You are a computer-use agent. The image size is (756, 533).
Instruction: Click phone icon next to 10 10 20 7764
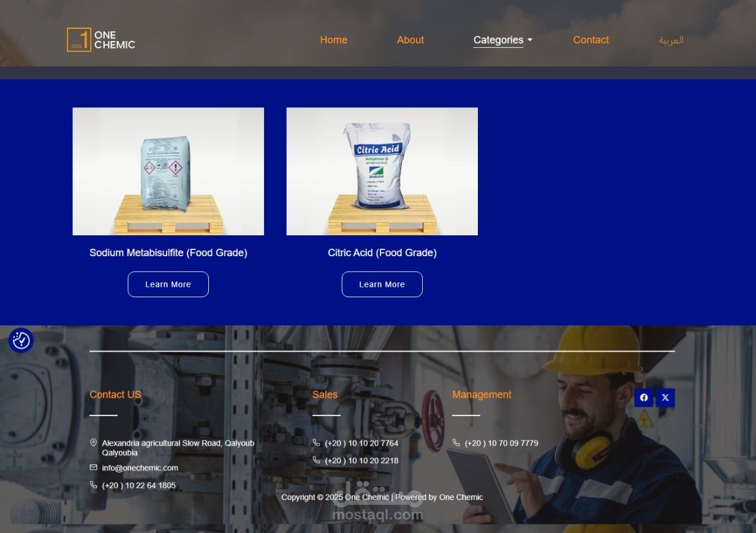coord(316,442)
